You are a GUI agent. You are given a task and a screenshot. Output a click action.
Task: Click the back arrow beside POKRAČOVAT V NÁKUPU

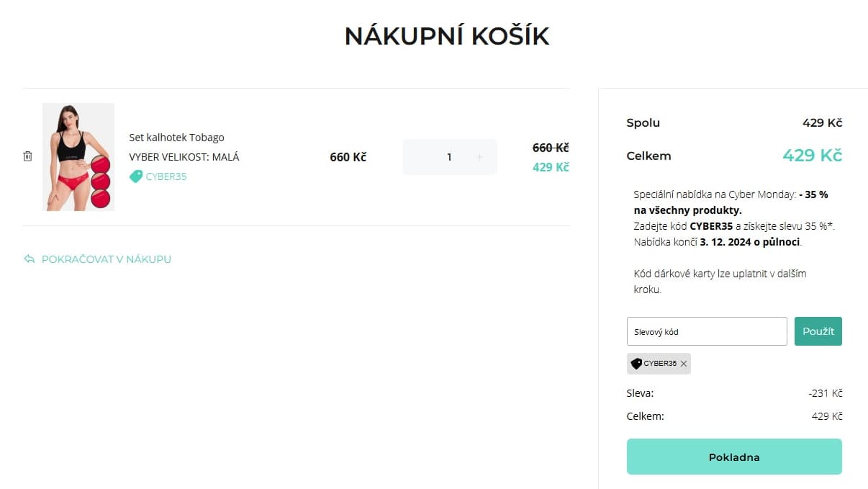tap(29, 259)
